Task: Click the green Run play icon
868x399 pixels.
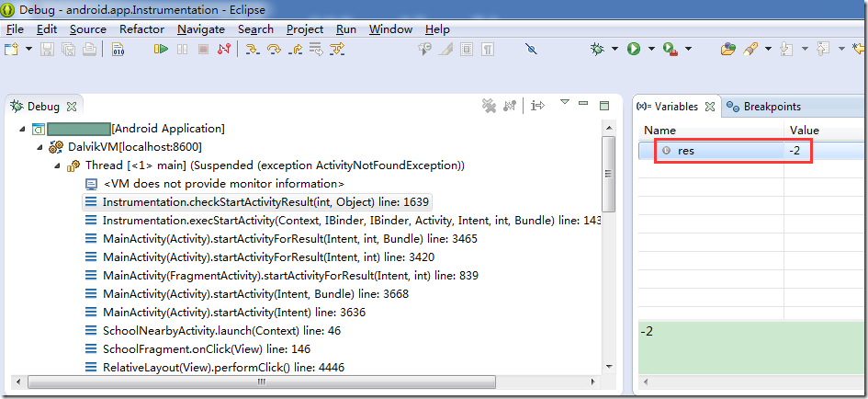Action: 634,50
